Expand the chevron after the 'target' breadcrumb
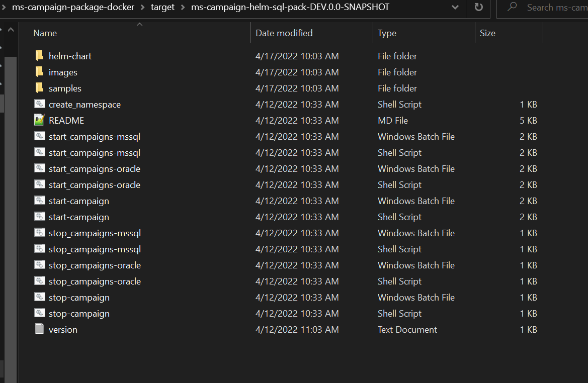588x383 pixels. point(183,8)
